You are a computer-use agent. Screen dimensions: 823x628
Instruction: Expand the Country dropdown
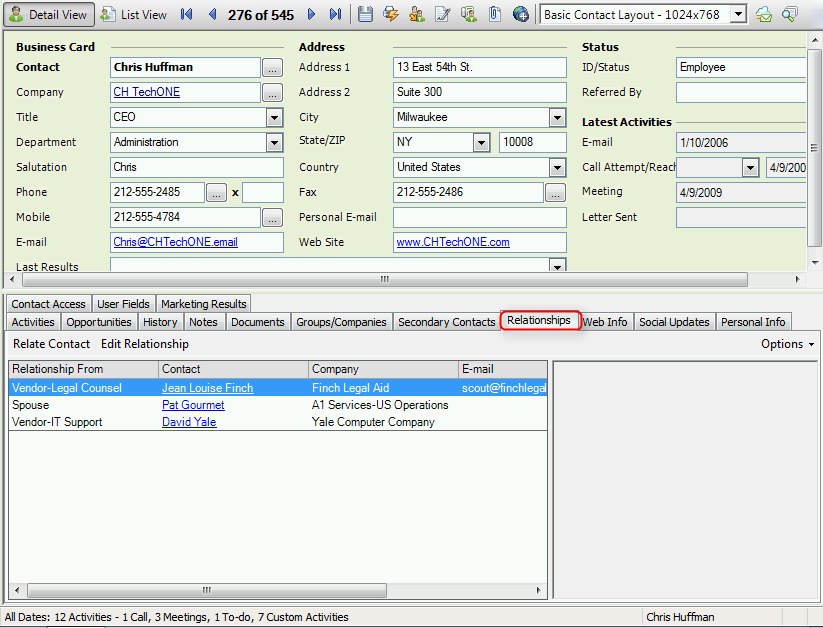557,168
